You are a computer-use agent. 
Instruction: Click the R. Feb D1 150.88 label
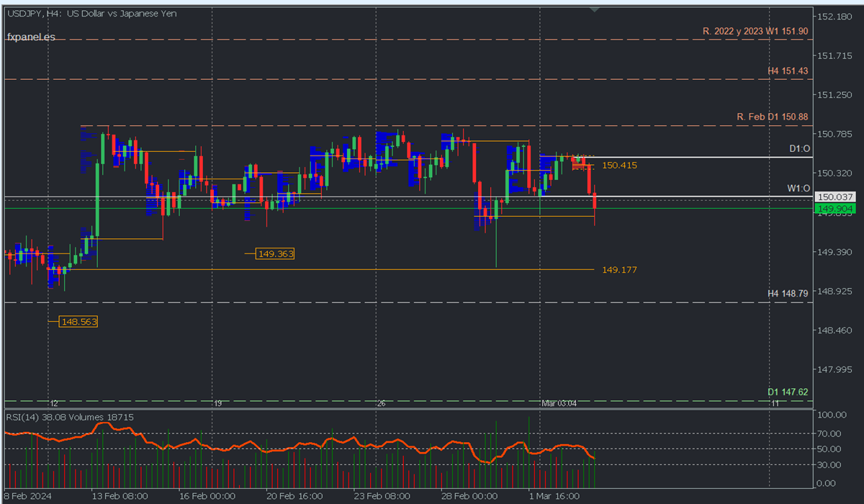772,117
